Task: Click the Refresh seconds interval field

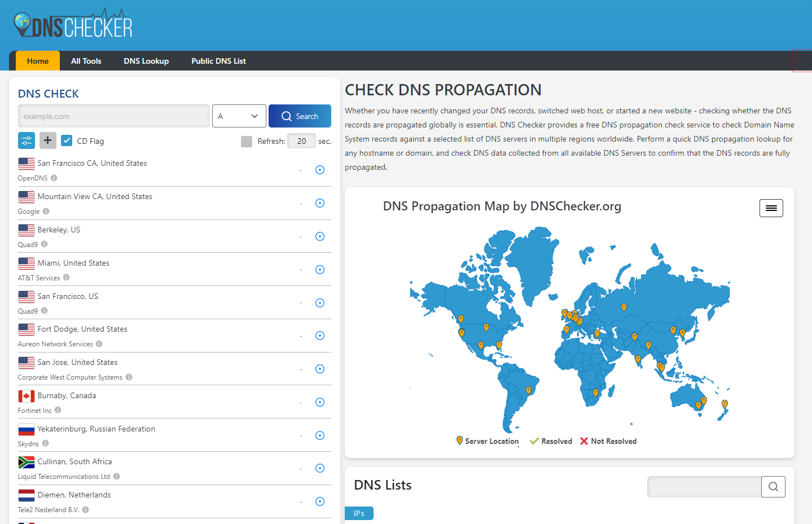Action: (301, 141)
